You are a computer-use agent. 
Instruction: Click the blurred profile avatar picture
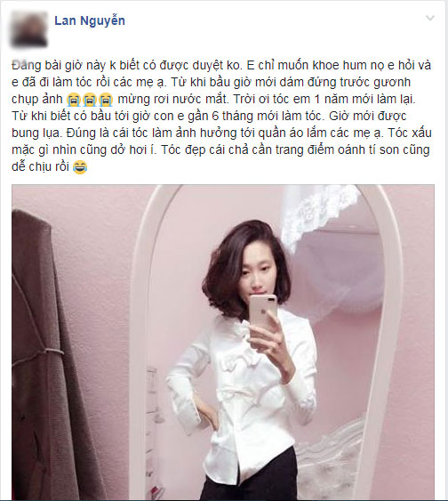coord(29,28)
